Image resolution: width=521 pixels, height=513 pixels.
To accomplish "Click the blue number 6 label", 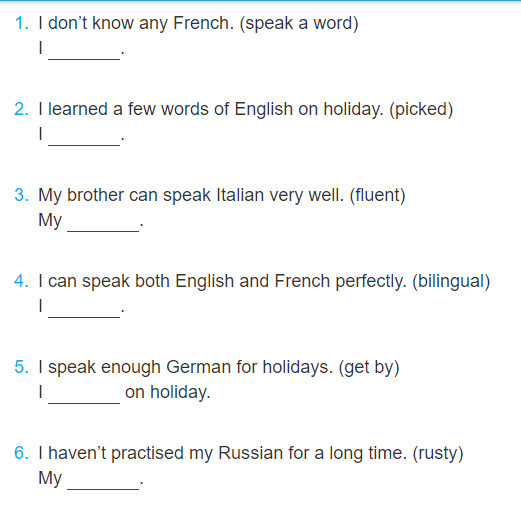I will pyautogui.click(x=22, y=453).
